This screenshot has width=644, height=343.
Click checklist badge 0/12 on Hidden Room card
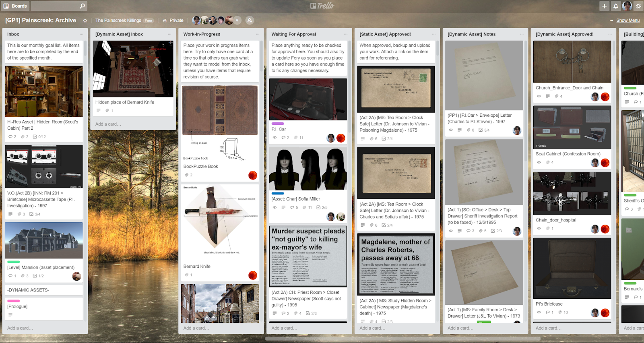point(39,137)
